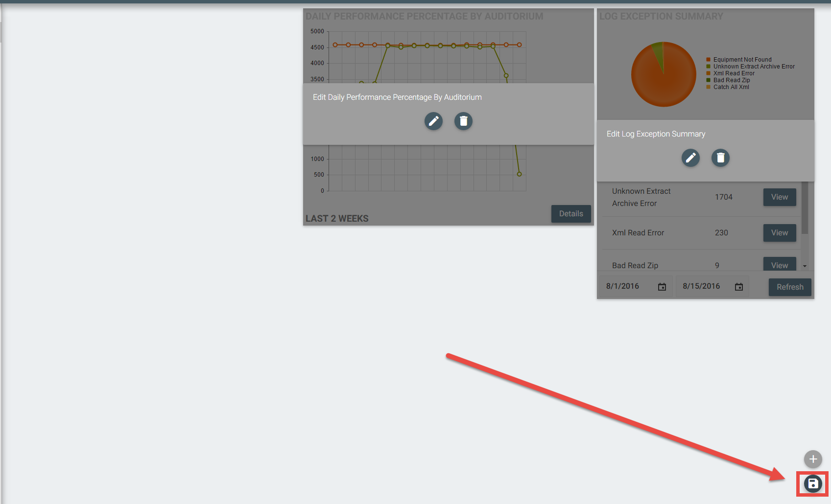This screenshot has width=831, height=504.
Task: View the Xml Read Error entries
Action: pos(779,233)
